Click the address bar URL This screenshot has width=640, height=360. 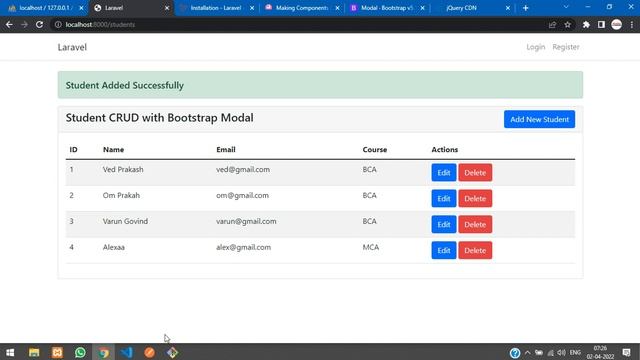coord(100,24)
